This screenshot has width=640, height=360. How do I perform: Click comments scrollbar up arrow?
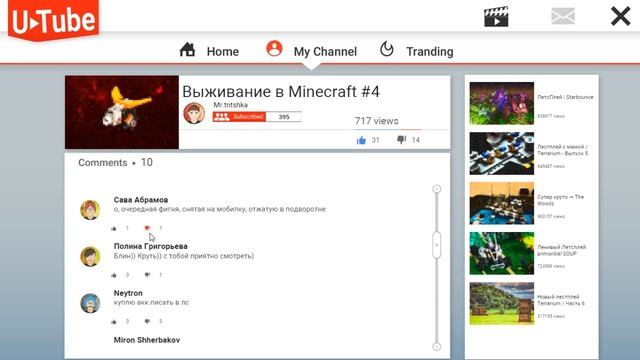click(436, 189)
